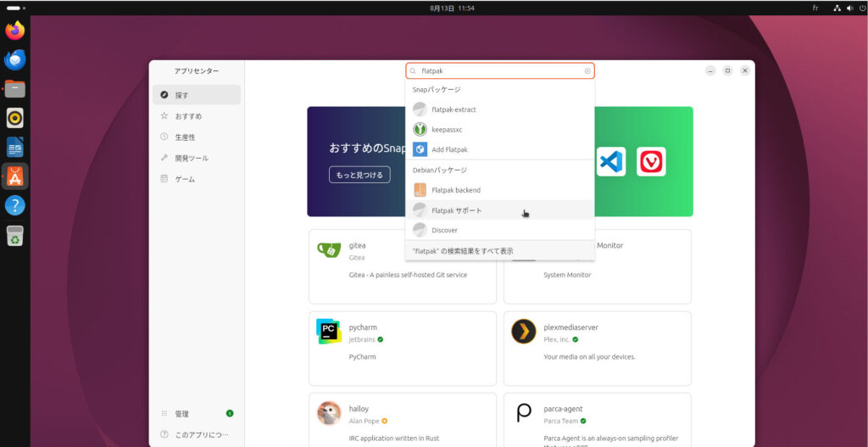This screenshot has height=447, width=868.
Task: Open Rhythmbox music player in dock
Action: coord(15,118)
